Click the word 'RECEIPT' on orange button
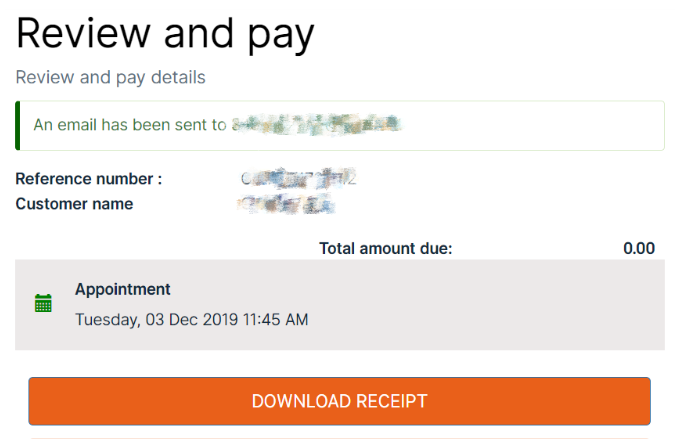The width and height of the screenshot is (675, 439). tap(388, 401)
